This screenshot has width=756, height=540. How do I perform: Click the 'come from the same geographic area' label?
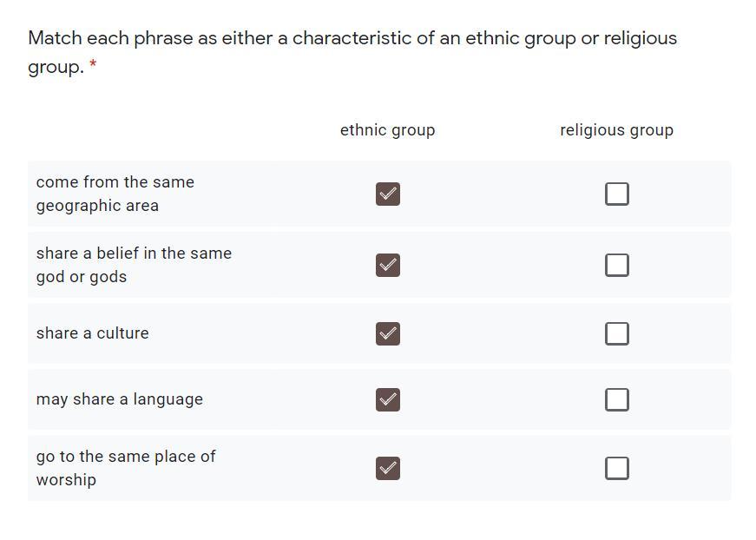(115, 194)
